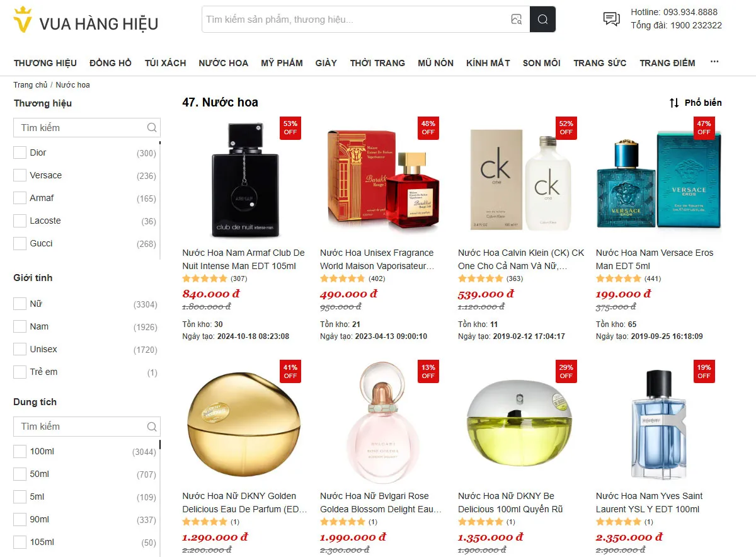The image size is (756, 557).
Task: Select the Versace brand checkbox
Action: 20,175
